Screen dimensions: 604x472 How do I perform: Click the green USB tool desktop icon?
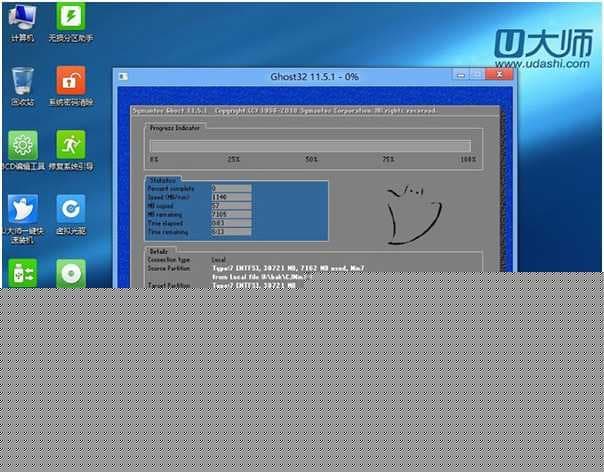tap(22, 271)
